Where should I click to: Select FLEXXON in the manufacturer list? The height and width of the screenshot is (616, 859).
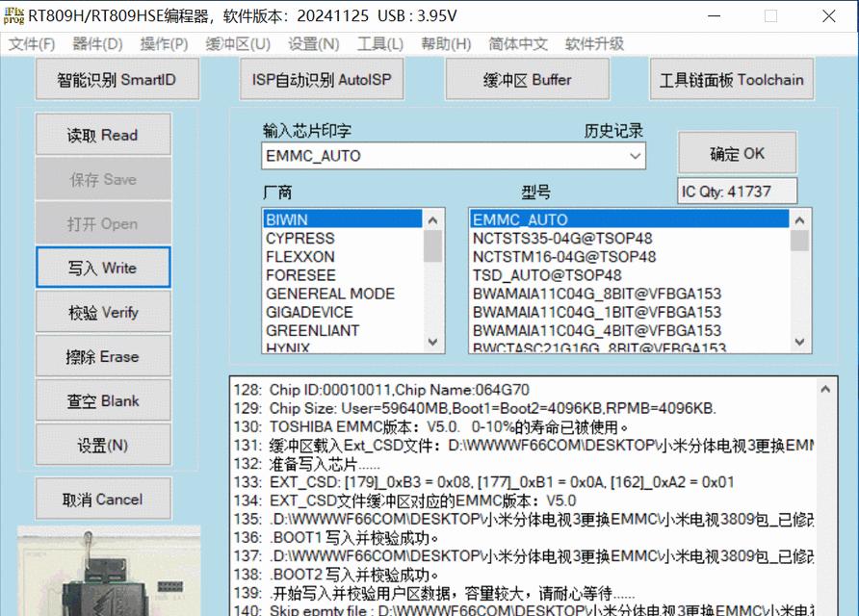(343, 256)
